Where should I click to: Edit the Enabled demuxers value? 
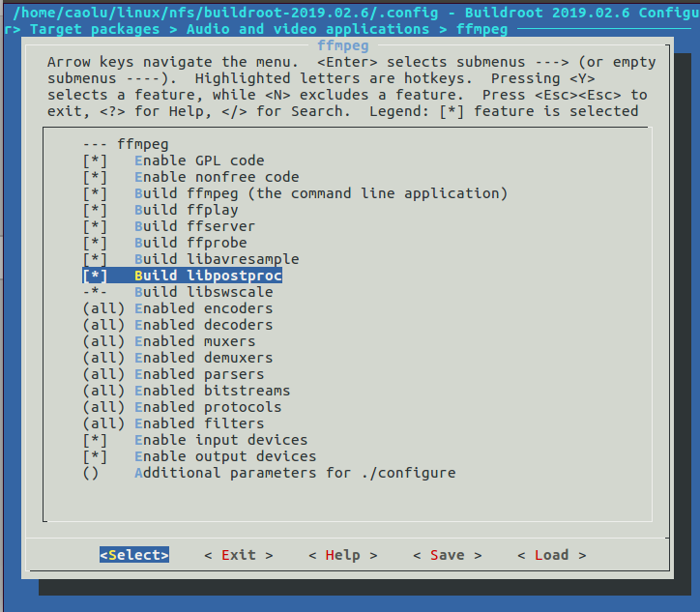tap(178, 358)
